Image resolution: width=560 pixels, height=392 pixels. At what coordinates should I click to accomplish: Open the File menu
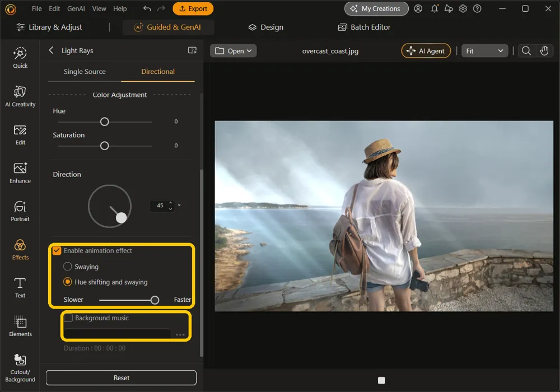[x=36, y=8]
